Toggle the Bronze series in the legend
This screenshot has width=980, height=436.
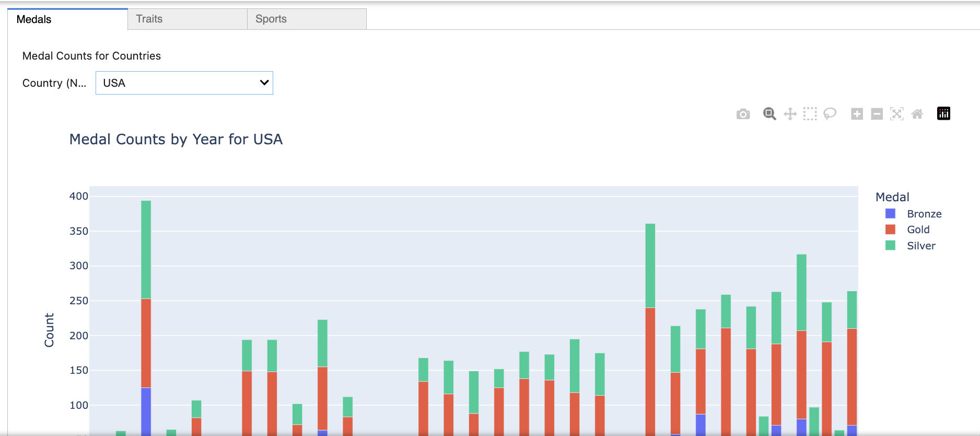point(924,214)
